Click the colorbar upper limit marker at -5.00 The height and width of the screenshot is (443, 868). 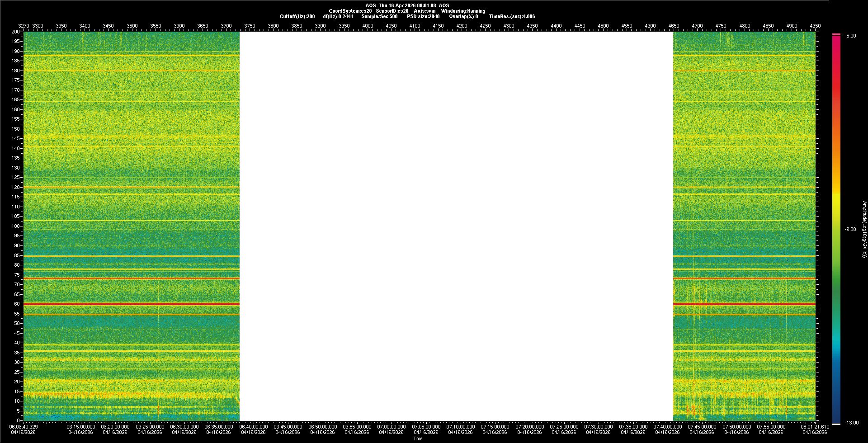[x=836, y=34]
